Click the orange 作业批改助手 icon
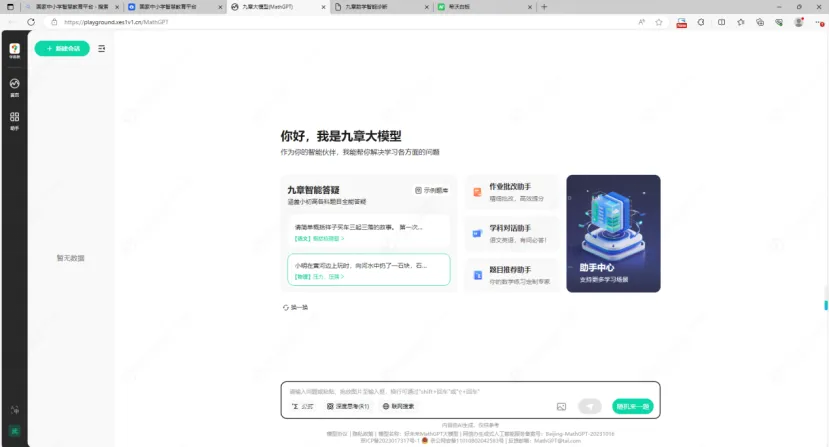 477,192
